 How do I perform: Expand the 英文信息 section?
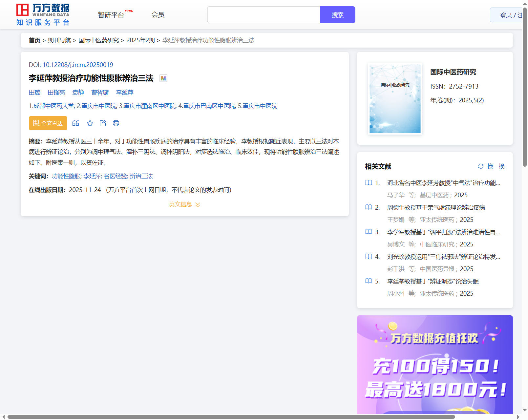tap(184, 204)
